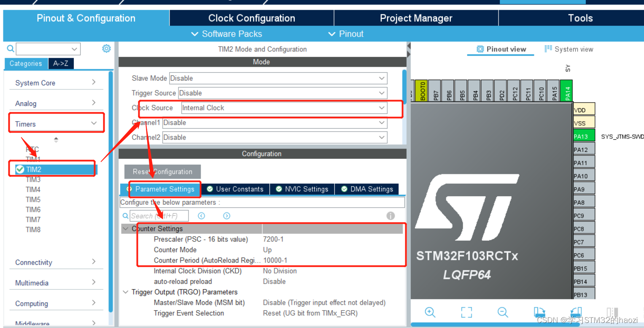Zoom in on the pinout view
This screenshot has width=644, height=328.
point(430,312)
